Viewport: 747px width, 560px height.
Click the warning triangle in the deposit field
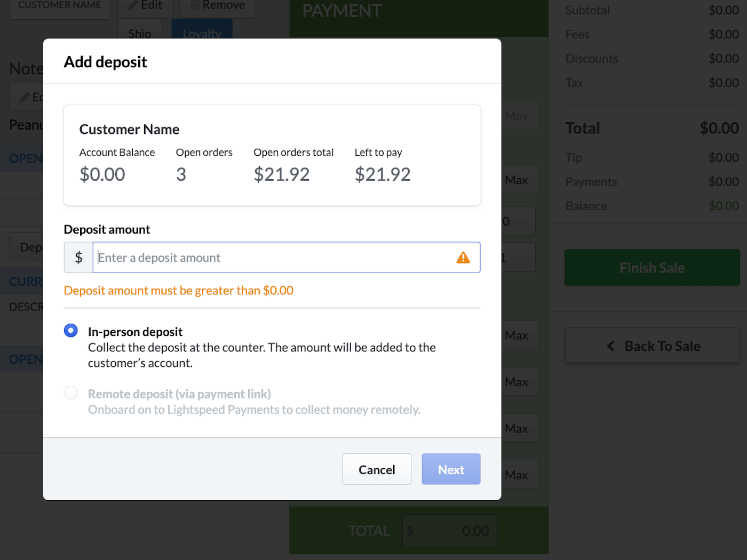pos(463,257)
